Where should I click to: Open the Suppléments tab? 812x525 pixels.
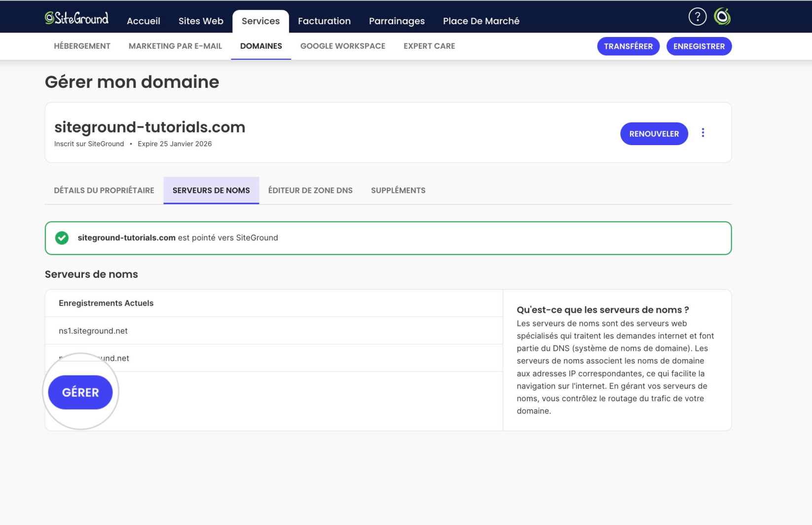click(398, 190)
